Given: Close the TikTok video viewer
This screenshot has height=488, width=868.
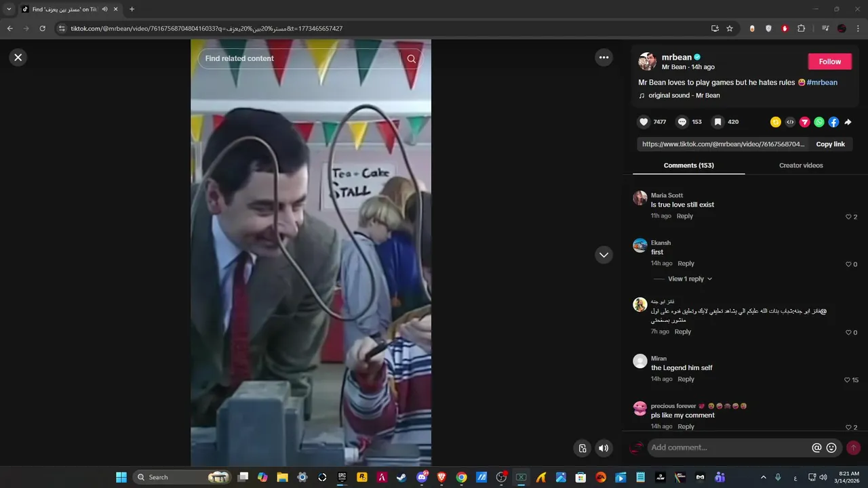Looking at the screenshot, I should coord(18,58).
